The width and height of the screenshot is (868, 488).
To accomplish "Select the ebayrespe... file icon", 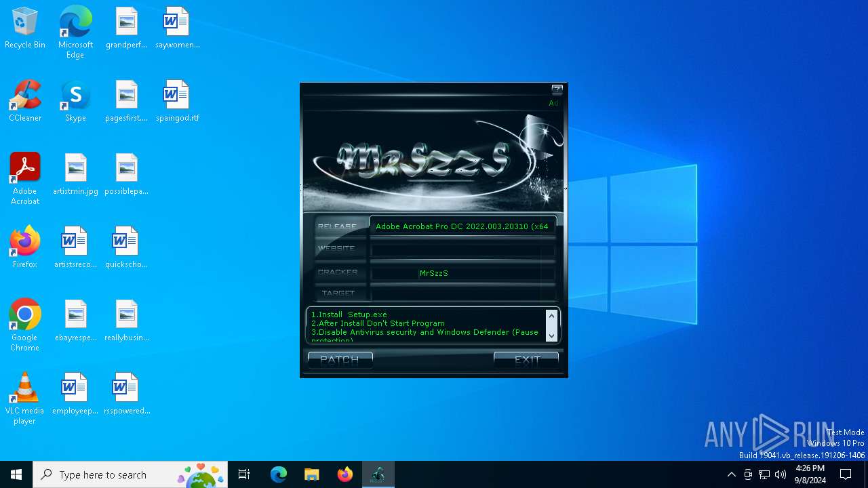I will coord(75,321).
